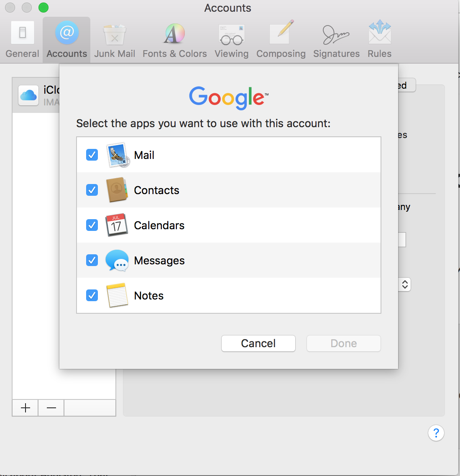The image size is (460, 476).
Task: Uncheck the Calendars app checkbox
Action: pyautogui.click(x=92, y=225)
